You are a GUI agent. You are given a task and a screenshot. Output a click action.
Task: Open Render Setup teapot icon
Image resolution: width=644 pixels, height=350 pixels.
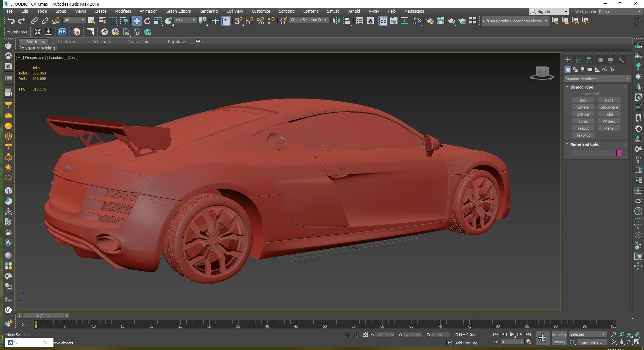[x=430, y=21]
